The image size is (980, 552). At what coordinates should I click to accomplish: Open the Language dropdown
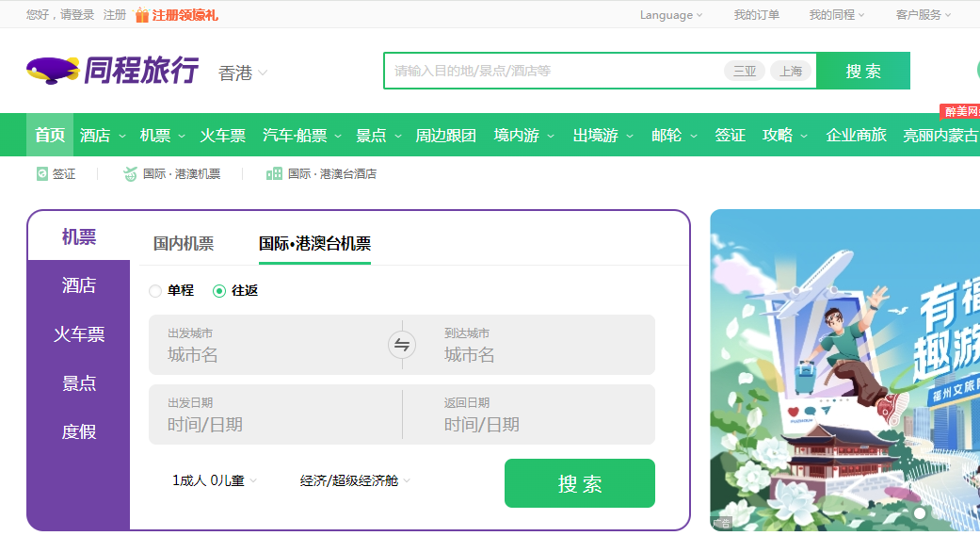669,14
